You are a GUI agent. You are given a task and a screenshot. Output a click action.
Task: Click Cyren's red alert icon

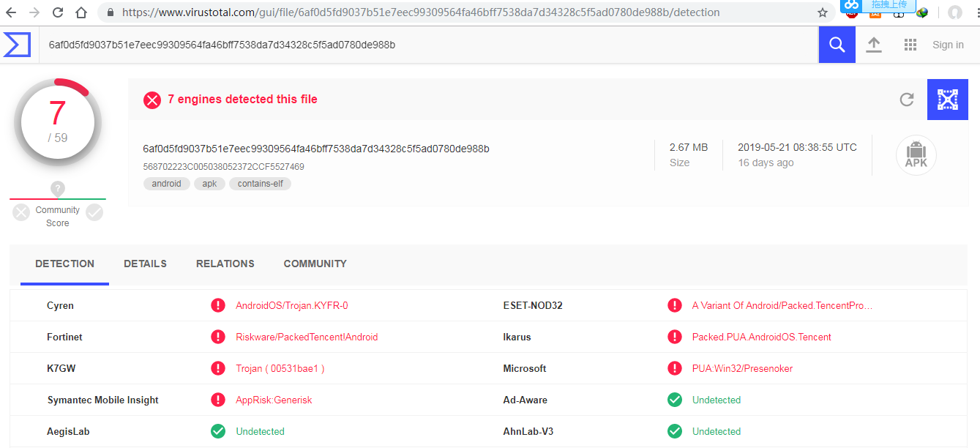217,305
